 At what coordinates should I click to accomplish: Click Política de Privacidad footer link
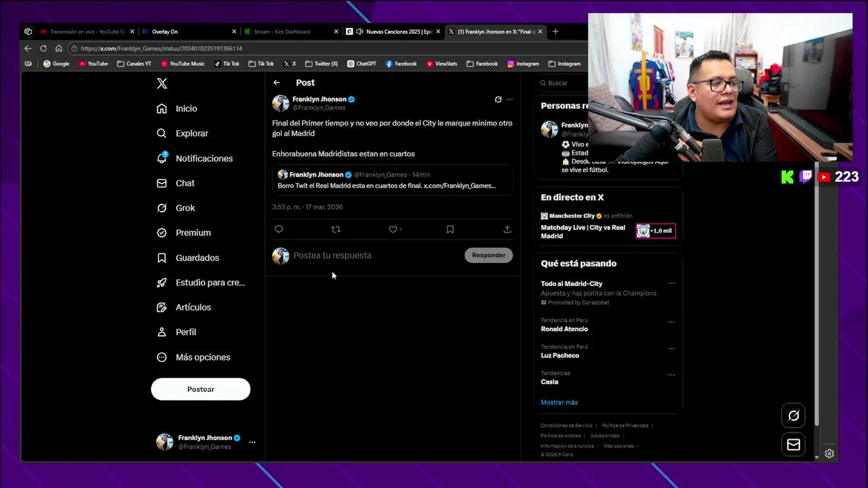(625, 426)
